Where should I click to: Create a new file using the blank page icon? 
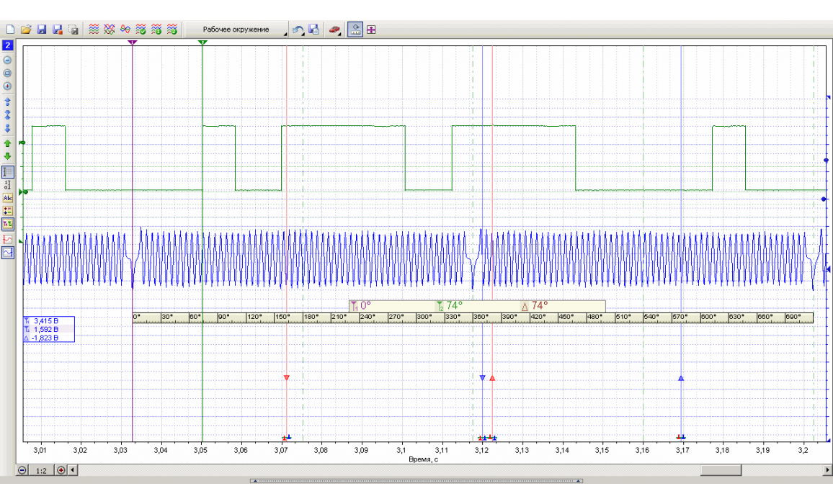(10, 30)
